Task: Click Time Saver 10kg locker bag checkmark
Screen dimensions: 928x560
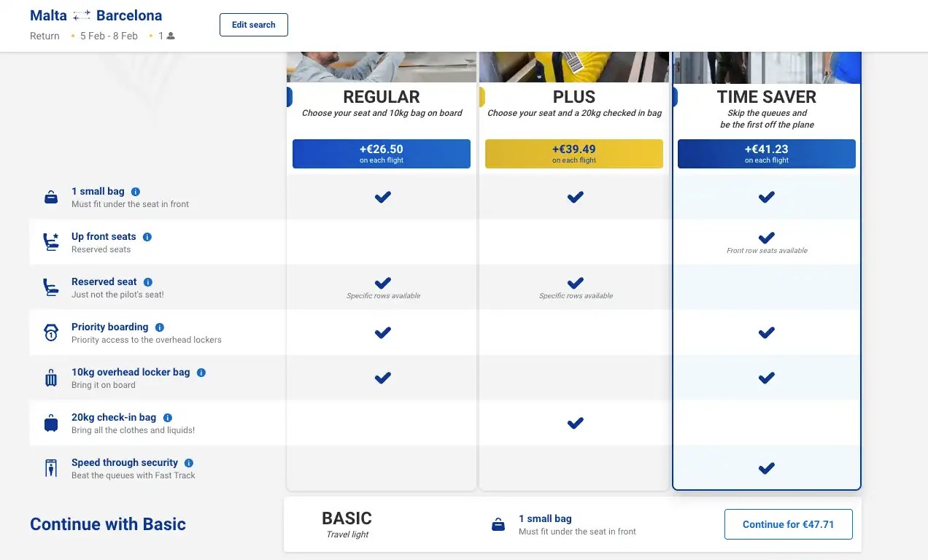Action: tap(767, 378)
